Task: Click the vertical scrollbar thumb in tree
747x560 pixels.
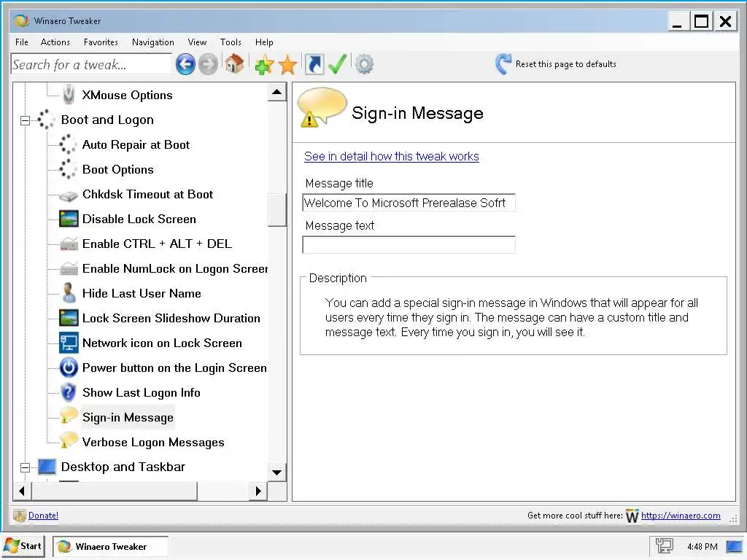Action: point(276,209)
